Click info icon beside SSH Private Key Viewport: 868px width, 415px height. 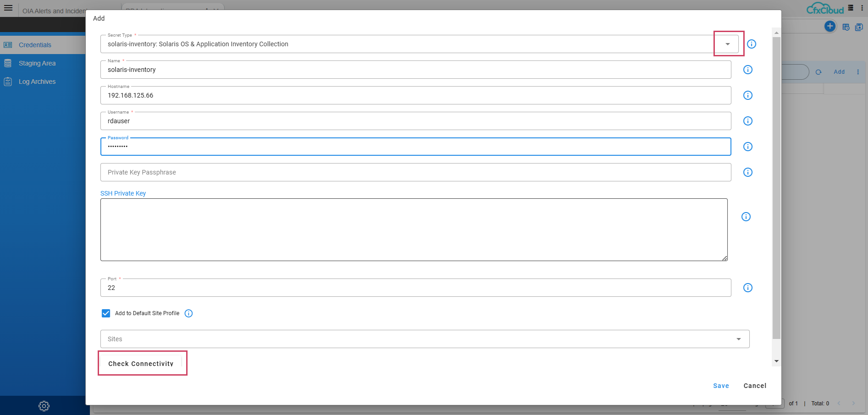(x=746, y=217)
